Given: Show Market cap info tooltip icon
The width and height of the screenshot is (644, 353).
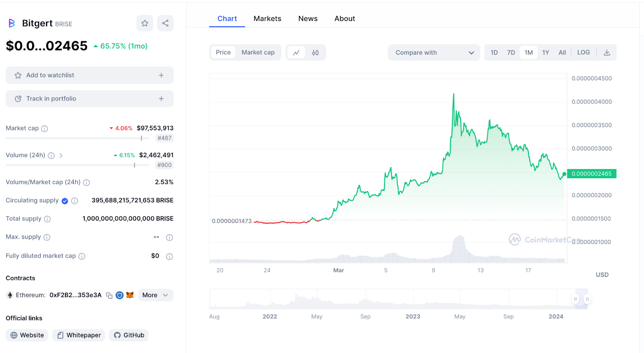Looking at the screenshot, I should (x=45, y=129).
